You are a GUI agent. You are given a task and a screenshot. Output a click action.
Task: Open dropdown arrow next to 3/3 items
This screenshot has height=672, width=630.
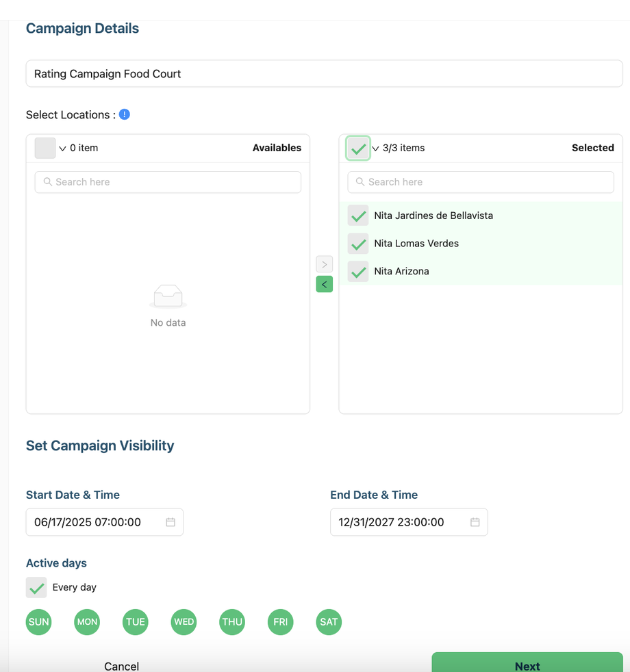pyautogui.click(x=375, y=148)
